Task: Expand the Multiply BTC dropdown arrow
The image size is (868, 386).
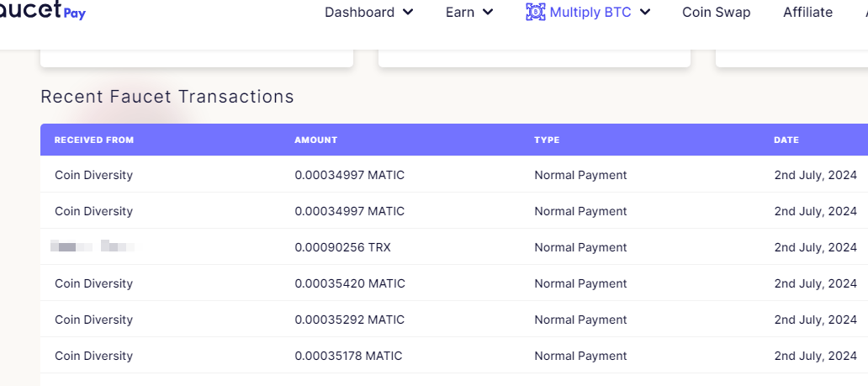Action: (645, 12)
